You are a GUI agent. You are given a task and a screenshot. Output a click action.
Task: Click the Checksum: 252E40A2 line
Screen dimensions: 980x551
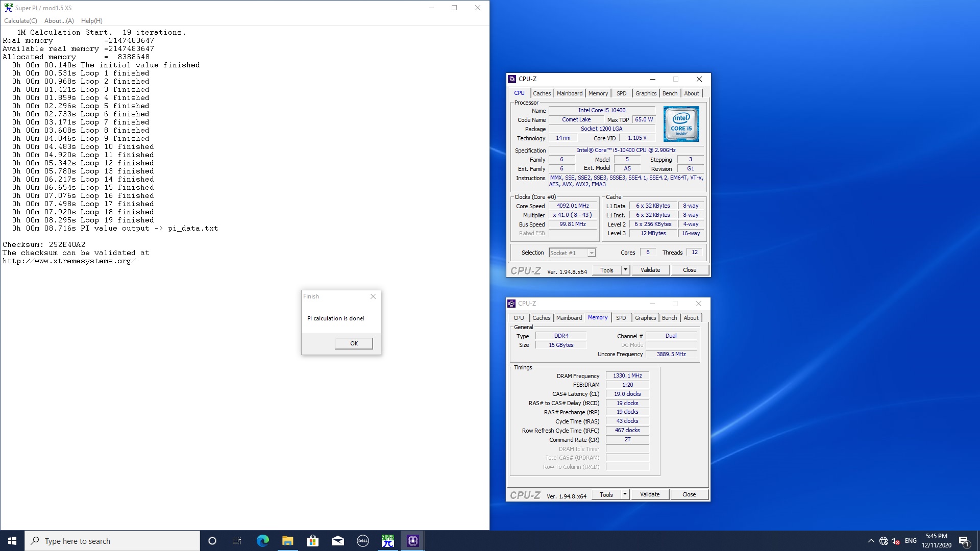(x=44, y=244)
